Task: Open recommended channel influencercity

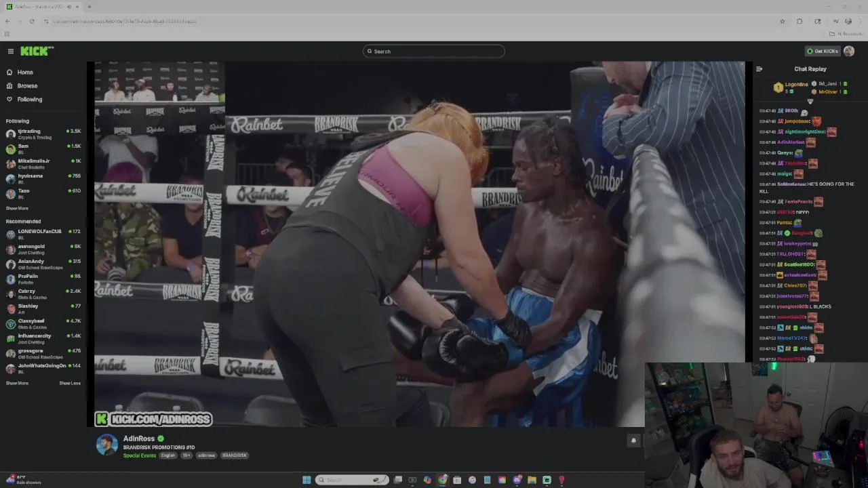Action: tap(43, 338)
